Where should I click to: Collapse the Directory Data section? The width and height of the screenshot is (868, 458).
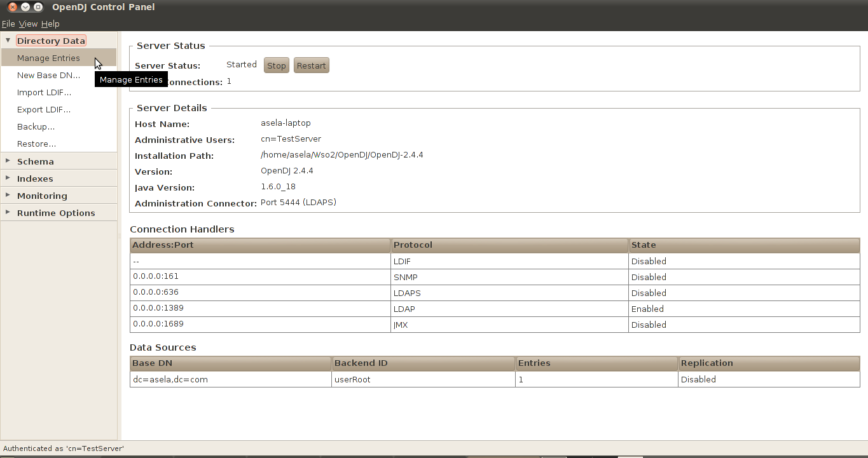(x=8, y=40)
